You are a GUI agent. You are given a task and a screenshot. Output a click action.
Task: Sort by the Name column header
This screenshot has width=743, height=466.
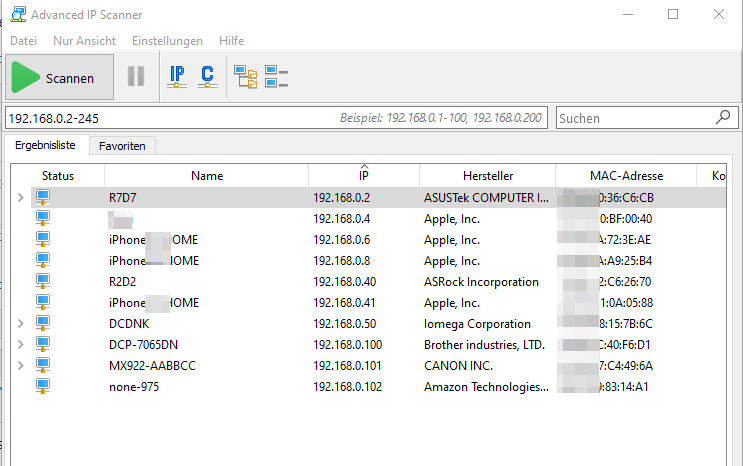click(x=207, y=176)
